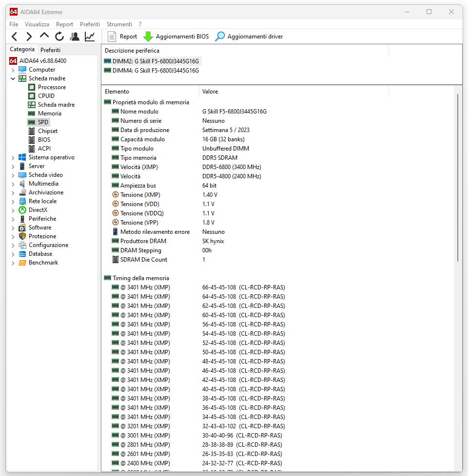Open user management silhouette icon
Screen dimensions: 468x476
coord(75,37)
